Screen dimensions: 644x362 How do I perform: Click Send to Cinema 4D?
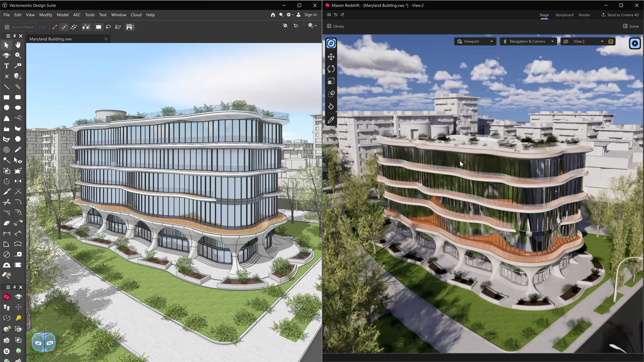(x=620, y=15)
